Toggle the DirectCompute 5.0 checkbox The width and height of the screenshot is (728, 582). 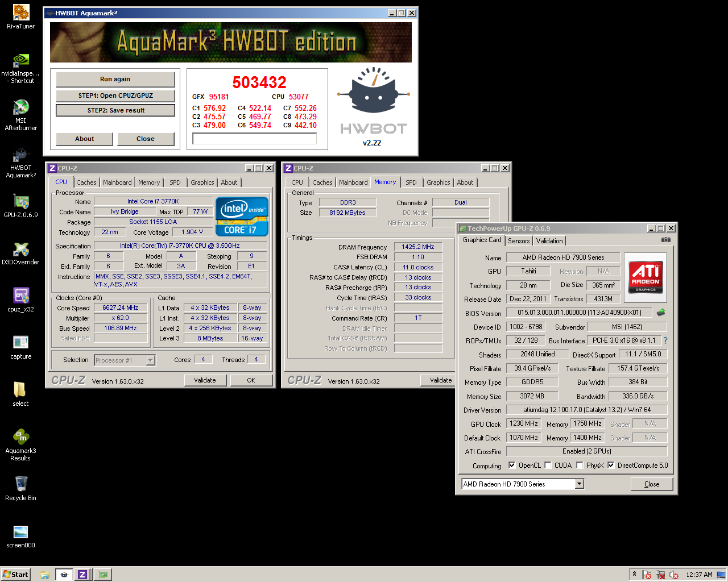coord(611,465)
